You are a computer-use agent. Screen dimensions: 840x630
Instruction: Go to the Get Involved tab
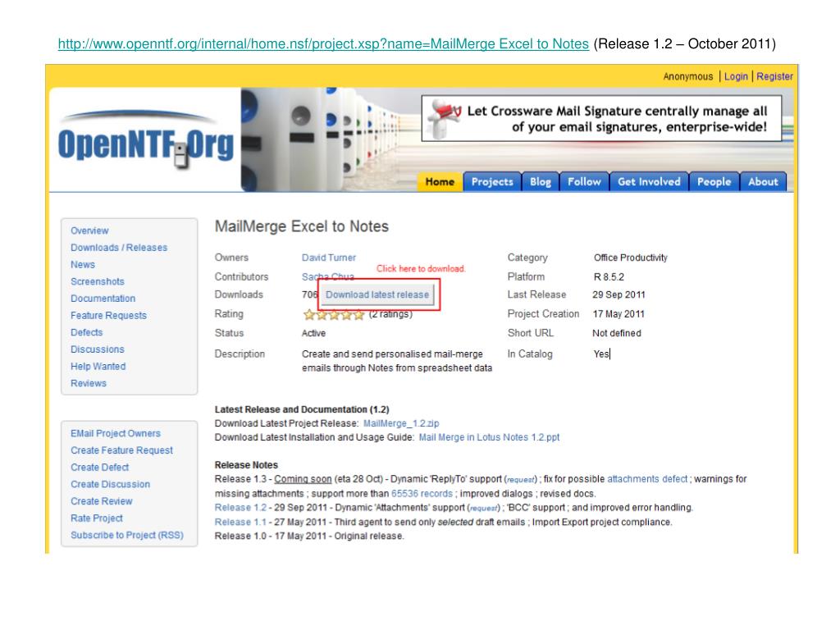[x=649, y=181]
